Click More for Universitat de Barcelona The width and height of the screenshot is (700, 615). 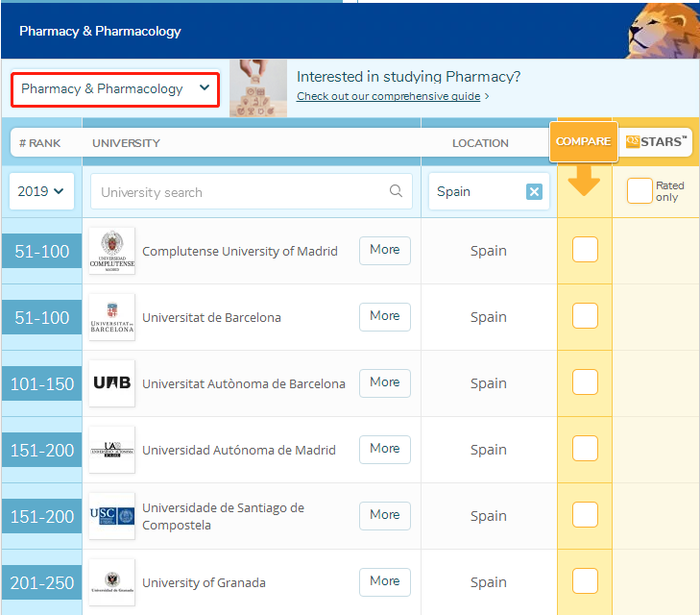[384, 317]
